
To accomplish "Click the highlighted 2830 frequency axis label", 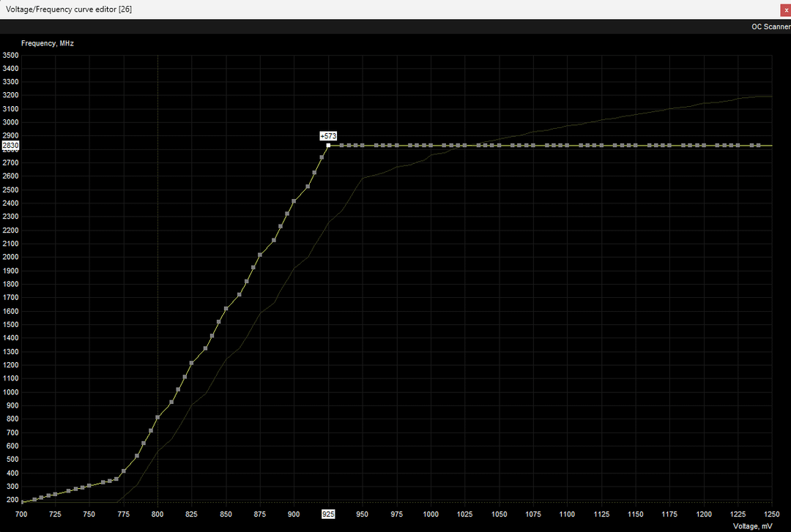I will click(10, 146).
